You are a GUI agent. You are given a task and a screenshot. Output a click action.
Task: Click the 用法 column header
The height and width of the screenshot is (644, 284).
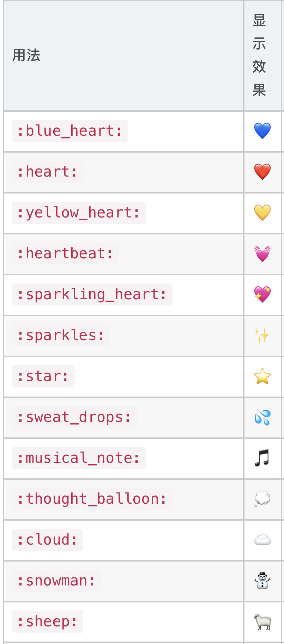click(x=26, y=55)
